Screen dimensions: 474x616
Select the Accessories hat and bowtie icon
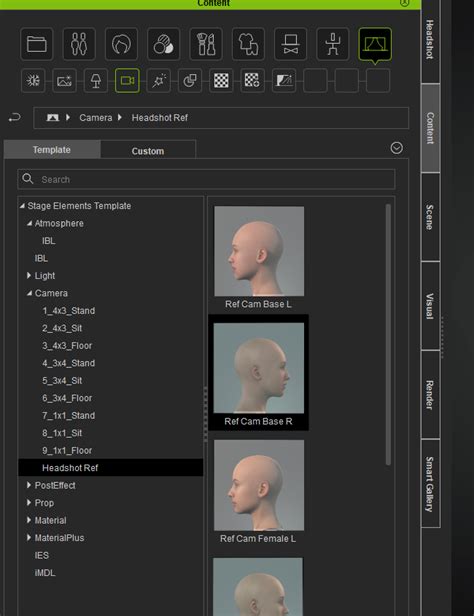[x=290, y=44]
